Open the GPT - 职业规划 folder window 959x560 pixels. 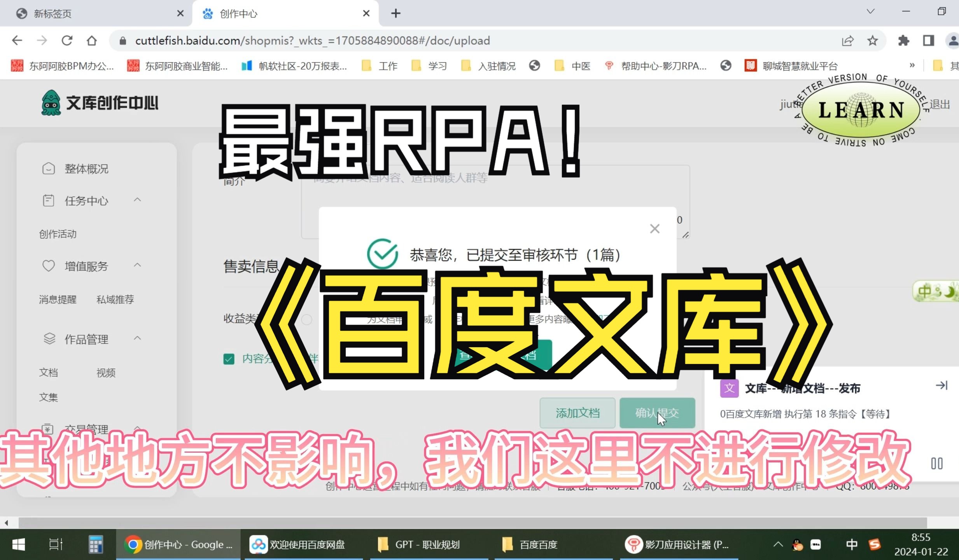pyautogui.click(x=429, y=544)
